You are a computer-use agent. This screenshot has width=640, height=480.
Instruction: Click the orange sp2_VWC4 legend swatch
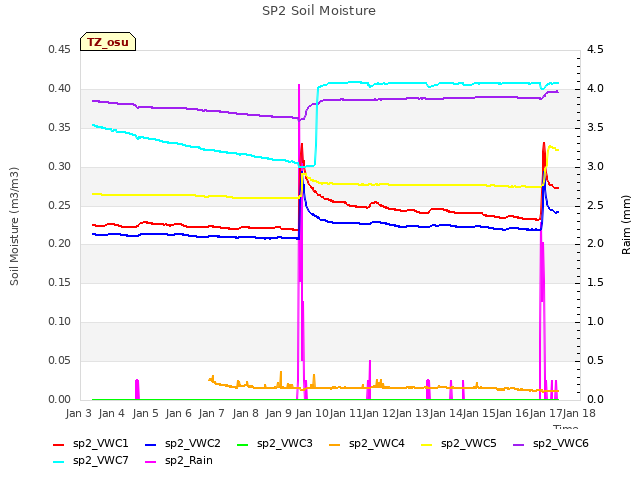click(334, 445)
